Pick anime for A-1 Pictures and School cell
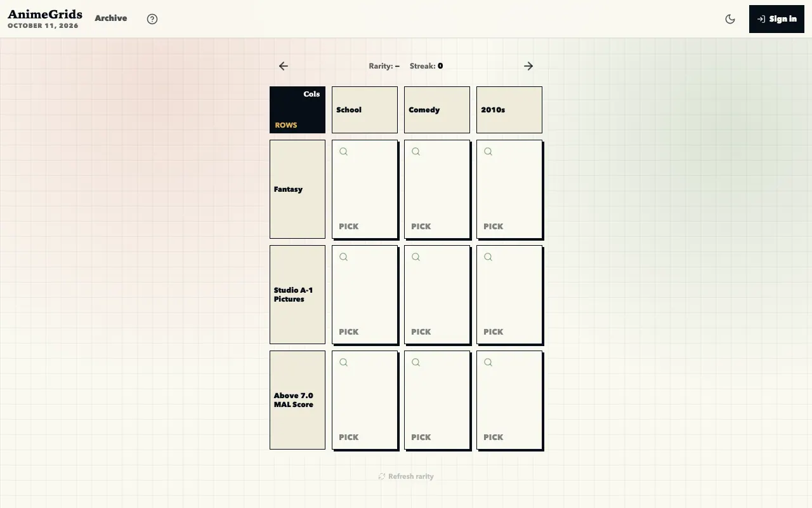 click(365, 295)
